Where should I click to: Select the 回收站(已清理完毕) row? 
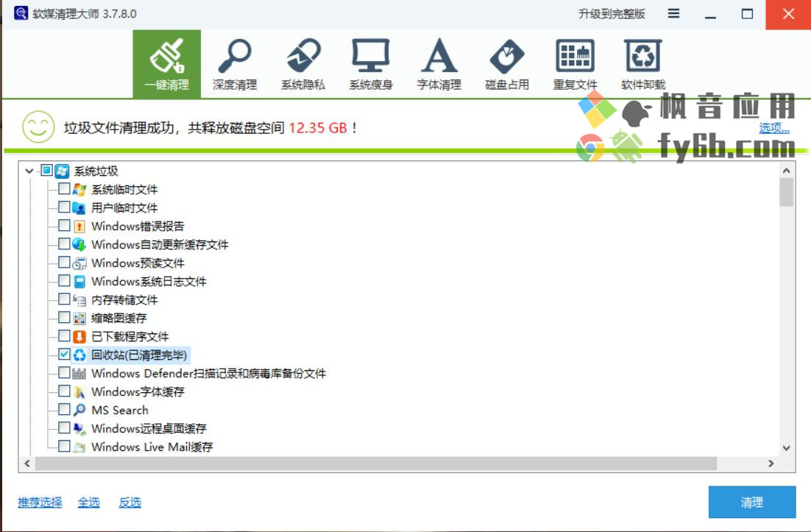click(139, 355)
